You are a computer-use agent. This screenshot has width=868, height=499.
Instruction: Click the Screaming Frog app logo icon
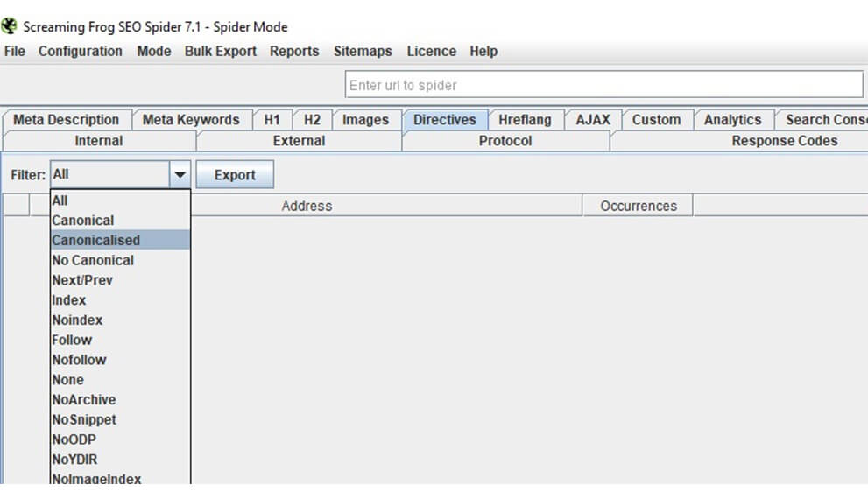coord(9,26)
